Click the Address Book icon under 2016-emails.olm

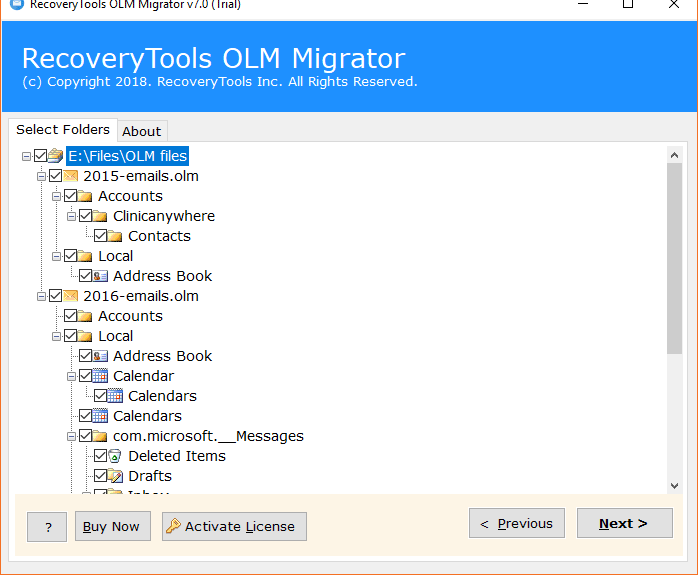click(x=100, y=356)
